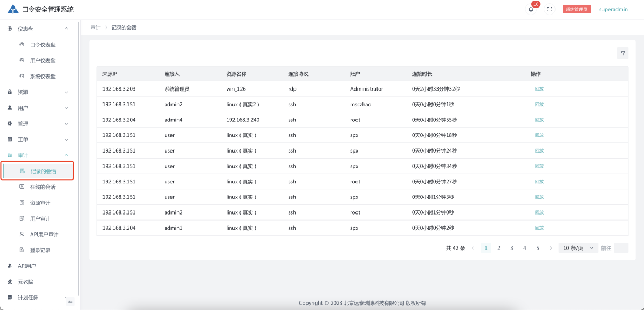Expand the 用户 sidebar menu
Viewport: 644px width, 310px height.
[38, 108]
